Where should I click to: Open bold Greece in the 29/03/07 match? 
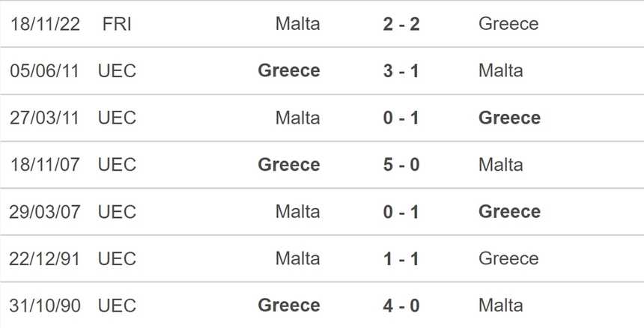point(509,212)
